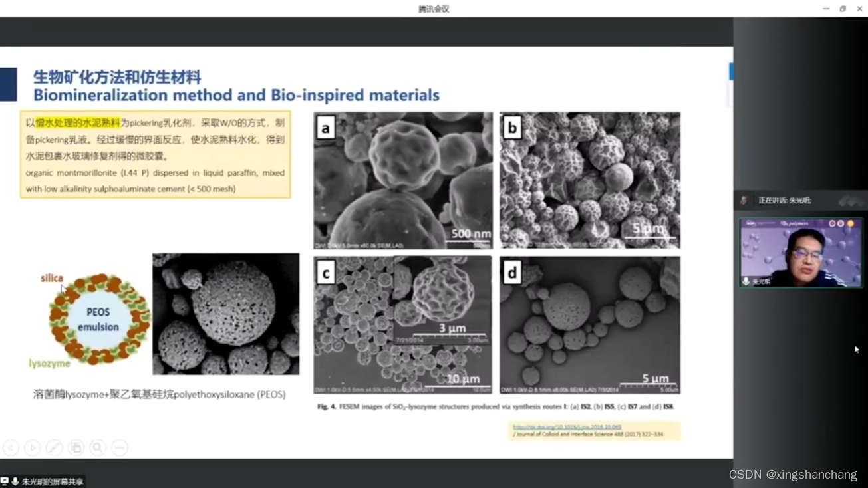Open the more options ellipsis on slide
Viewport: 868px width, 488px height.
click(x=120, y=448)
